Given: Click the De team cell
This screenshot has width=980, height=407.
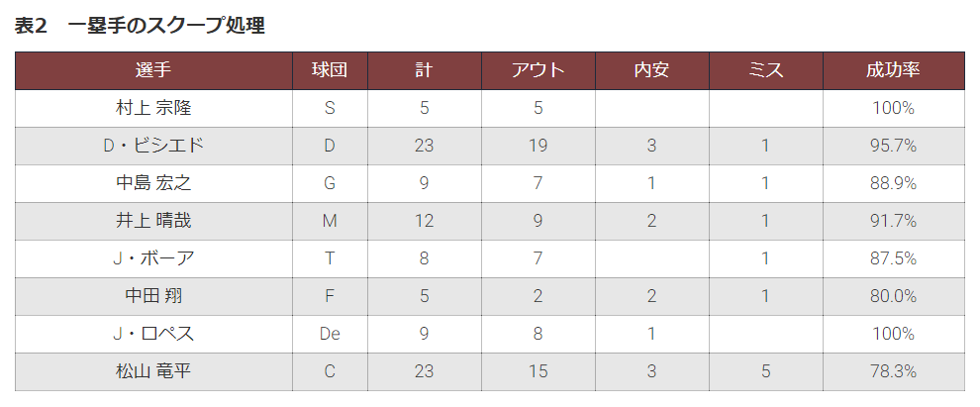Looking at the screenshot, I should coord(330,334).
